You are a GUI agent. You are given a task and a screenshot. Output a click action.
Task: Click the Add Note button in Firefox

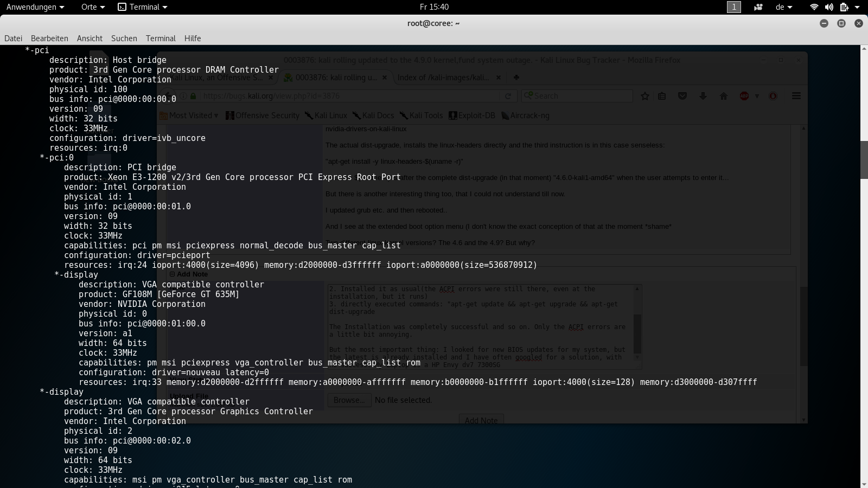tap(481, 420)
